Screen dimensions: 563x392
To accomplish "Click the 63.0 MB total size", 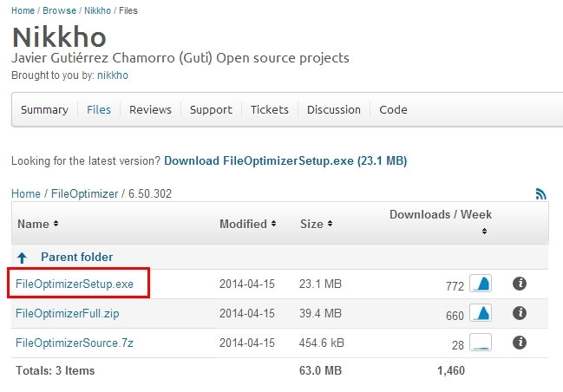I will click(320, 370).
